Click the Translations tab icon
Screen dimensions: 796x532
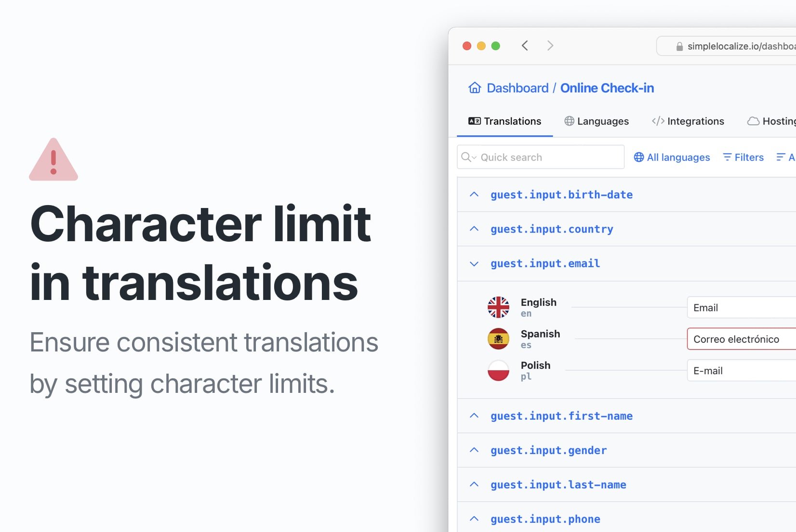(x=475, y=121)
